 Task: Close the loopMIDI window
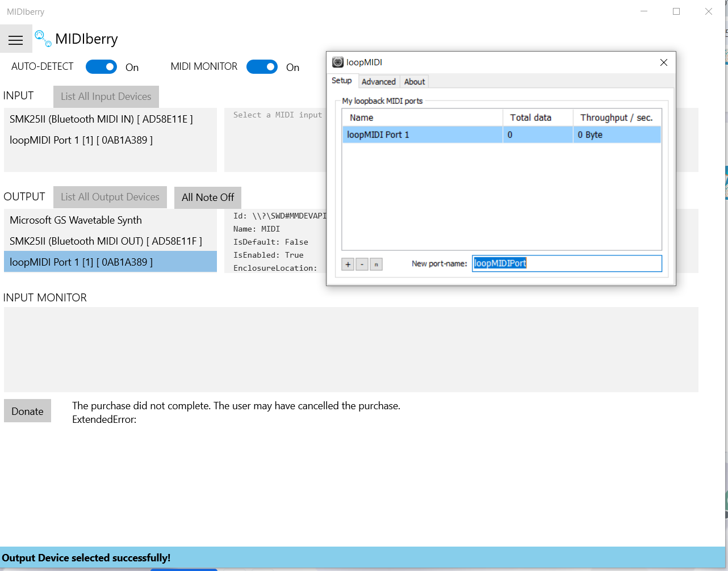tap(664, 62)
